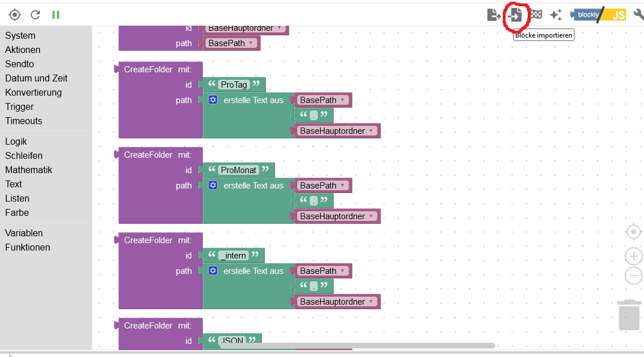644x357 pixels.
Task: Click the ProMonat text field
Action: point(239,170)
